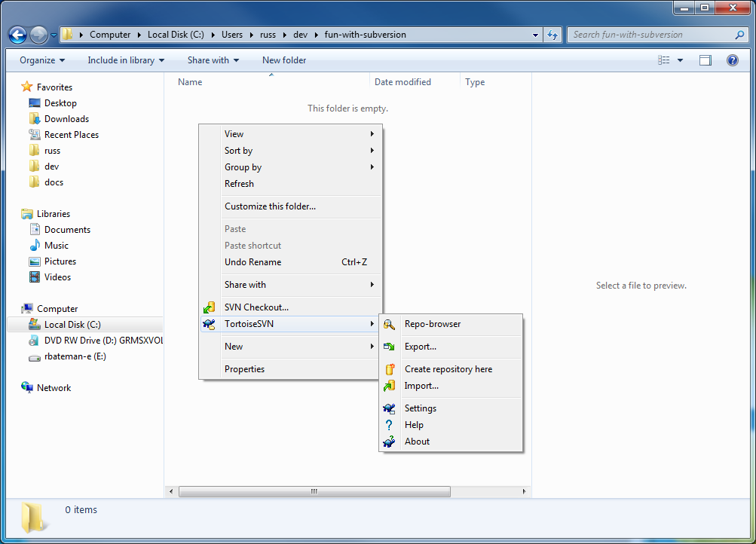Go back with the Back arrow button
The width and height of the screenshot is (756, 544).
(18, 35)
